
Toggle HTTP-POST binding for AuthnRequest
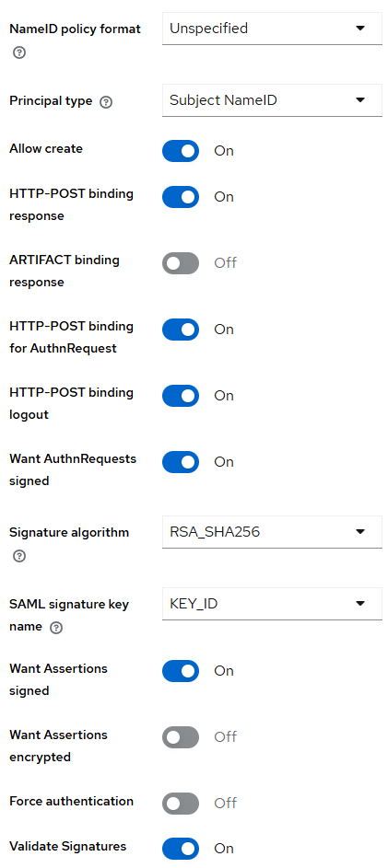(181, 330)
